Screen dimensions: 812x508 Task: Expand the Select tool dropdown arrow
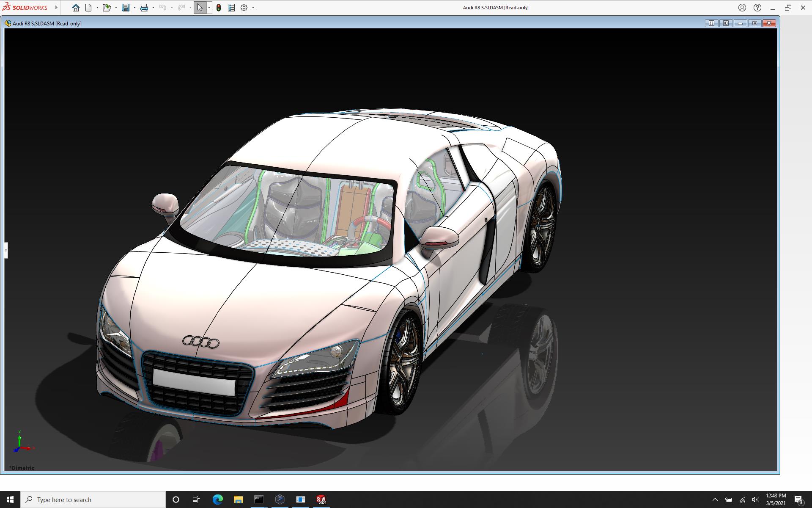click(209, 8)
